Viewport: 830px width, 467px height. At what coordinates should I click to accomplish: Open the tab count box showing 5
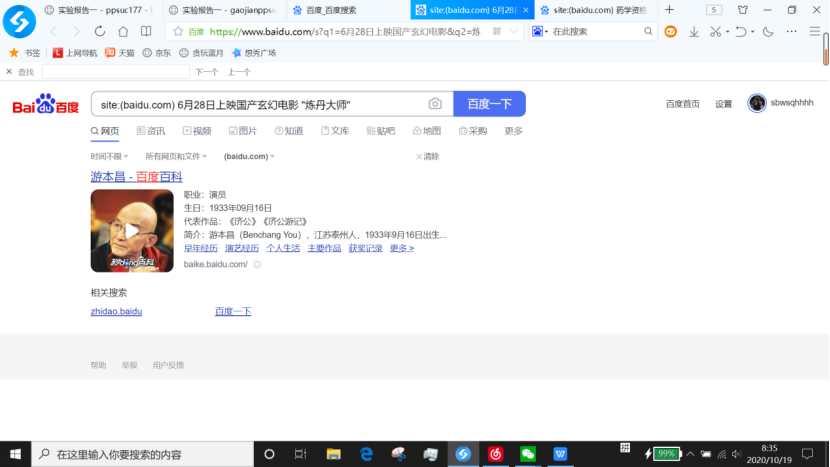pyautogui.click(x=714, y=10)
